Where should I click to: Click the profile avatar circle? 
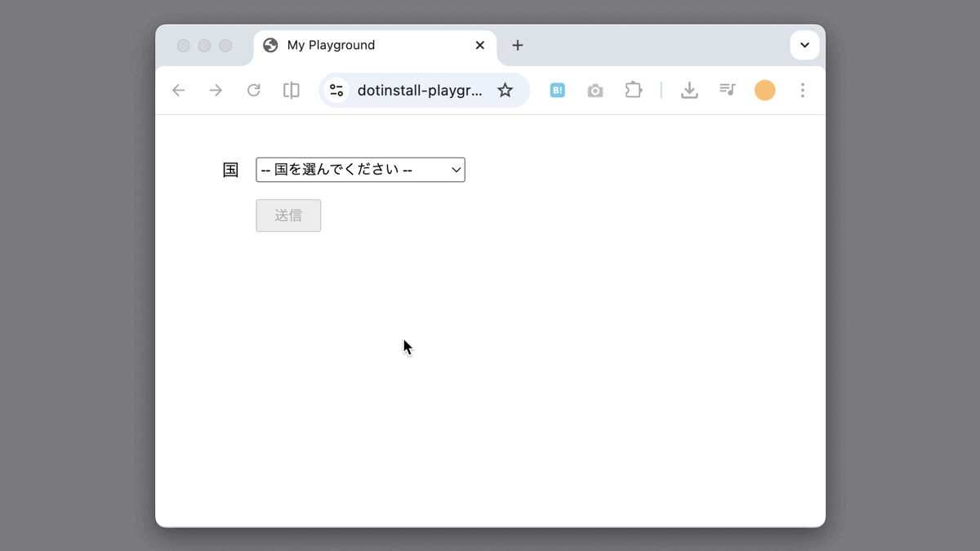(765, 90)
